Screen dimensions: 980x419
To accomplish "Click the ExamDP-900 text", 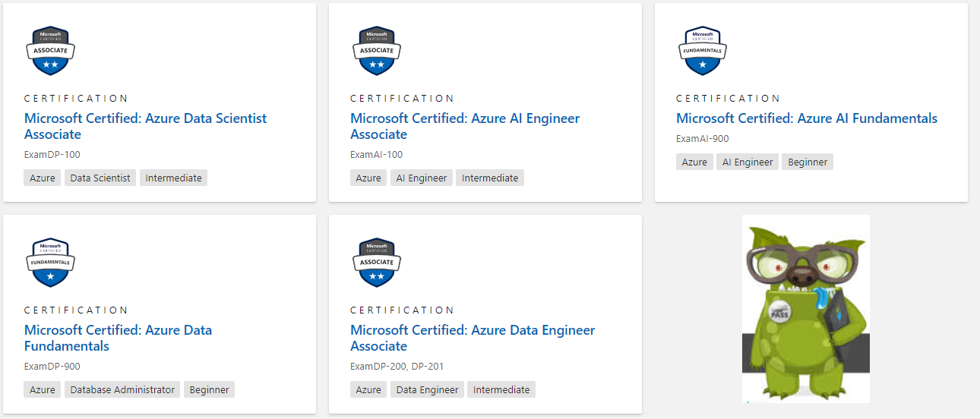I will pos(52,367).
